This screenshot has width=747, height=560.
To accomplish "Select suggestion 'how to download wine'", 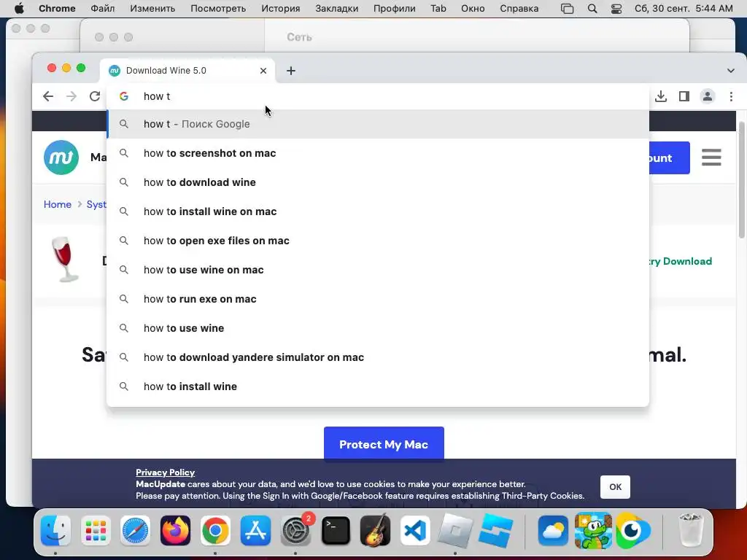I will coord(378,182).
